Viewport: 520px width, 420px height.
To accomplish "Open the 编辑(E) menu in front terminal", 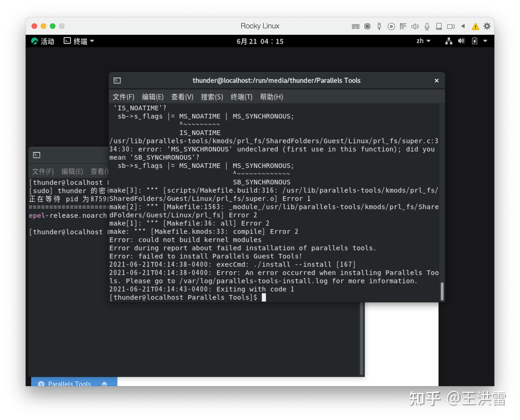I will (x=153, y=97).
